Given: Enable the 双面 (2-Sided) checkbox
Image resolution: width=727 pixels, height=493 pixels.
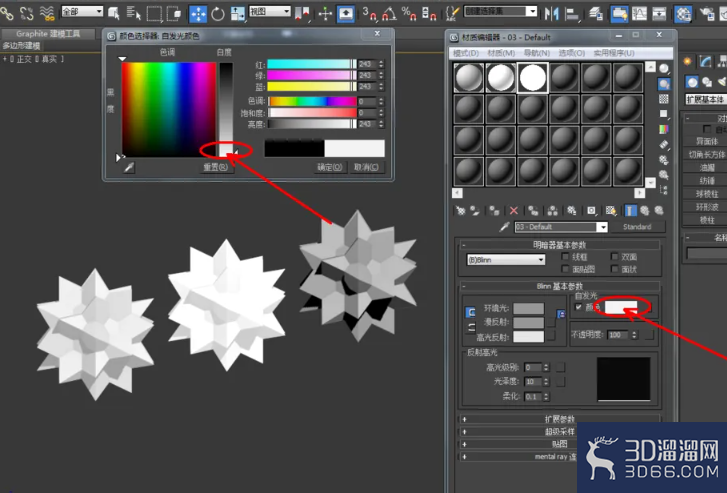Looking at the screenshot, I should click(614, 256).
